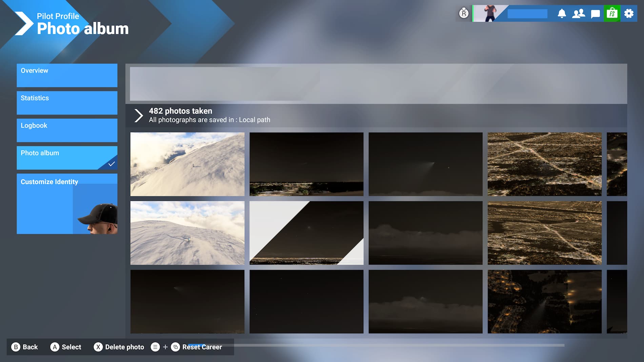Click the Reset Career option
The height and width of the screenshot is (362, 644).
point(202,347)
